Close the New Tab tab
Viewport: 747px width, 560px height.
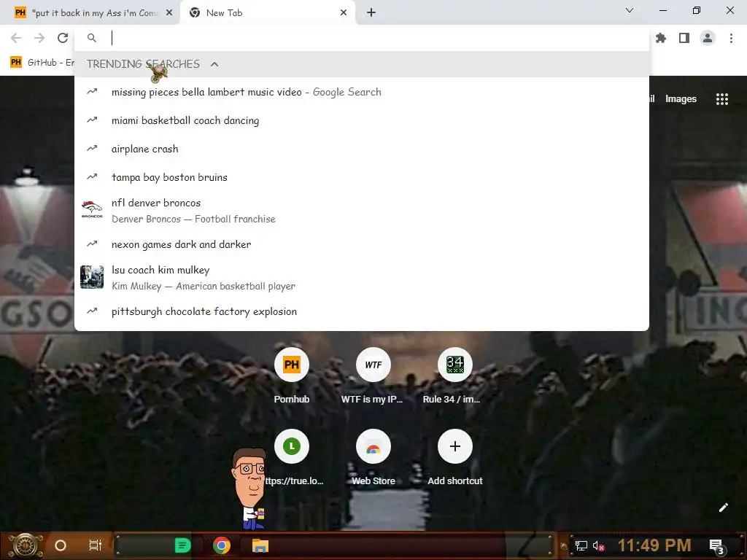[344, 13]
